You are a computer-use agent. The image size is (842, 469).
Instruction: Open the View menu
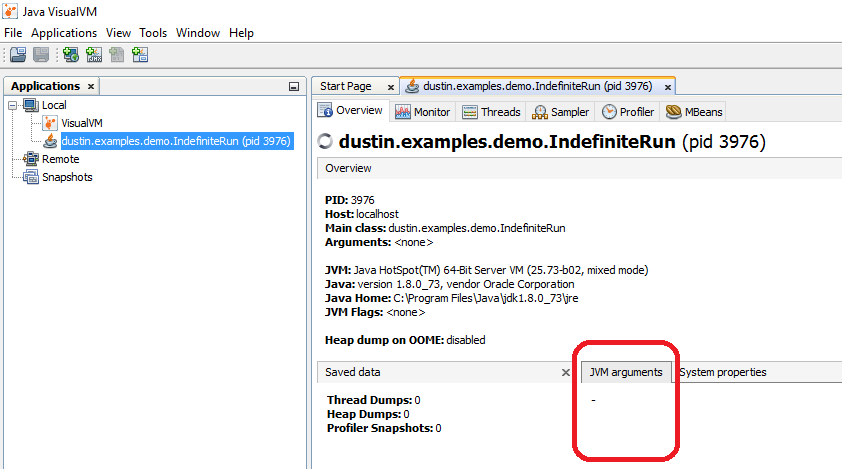tap(118, 33)
